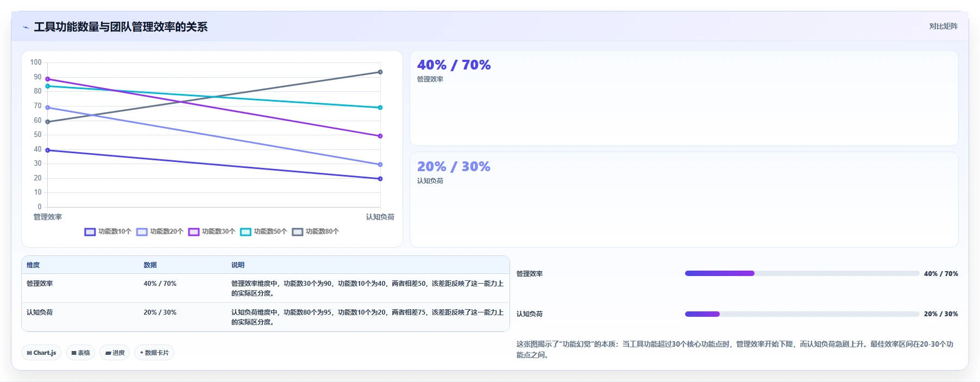
Task: Click the 管理效率 label beside its progress bar
Action: click(x=530, y=274)
